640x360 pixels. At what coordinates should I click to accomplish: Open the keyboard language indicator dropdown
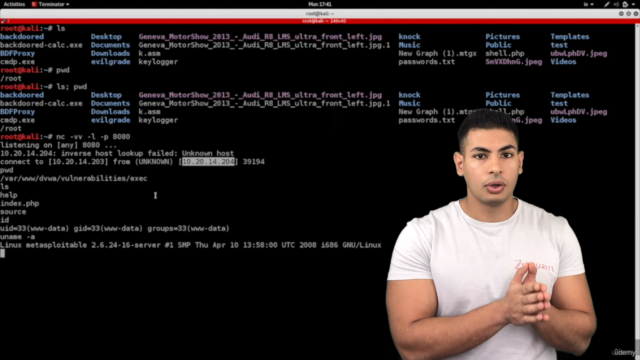click(588, 4)
